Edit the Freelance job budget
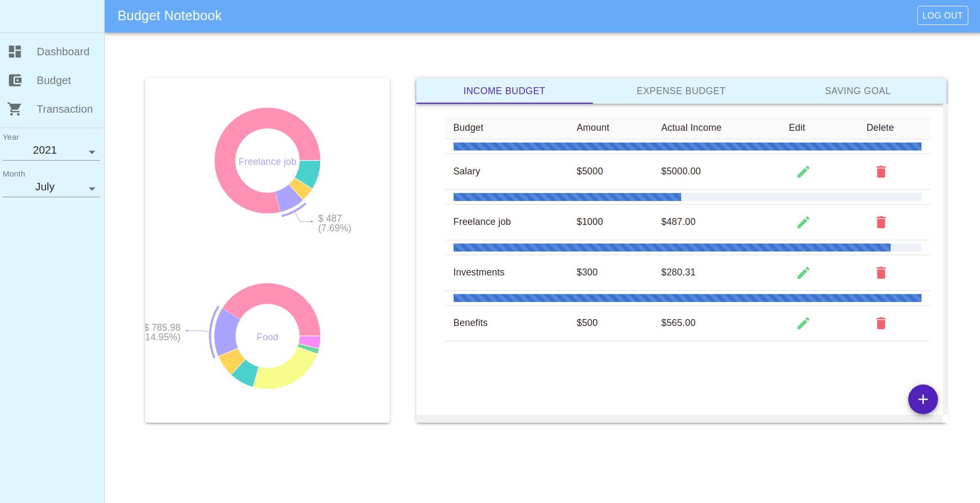Viewport: 980px width, 503px height. 803,222
